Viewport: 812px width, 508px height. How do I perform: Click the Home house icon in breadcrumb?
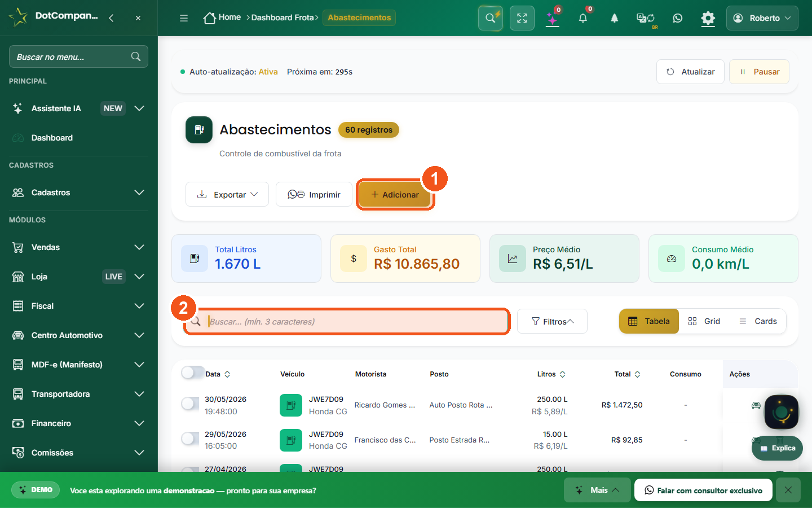[210, 18]
